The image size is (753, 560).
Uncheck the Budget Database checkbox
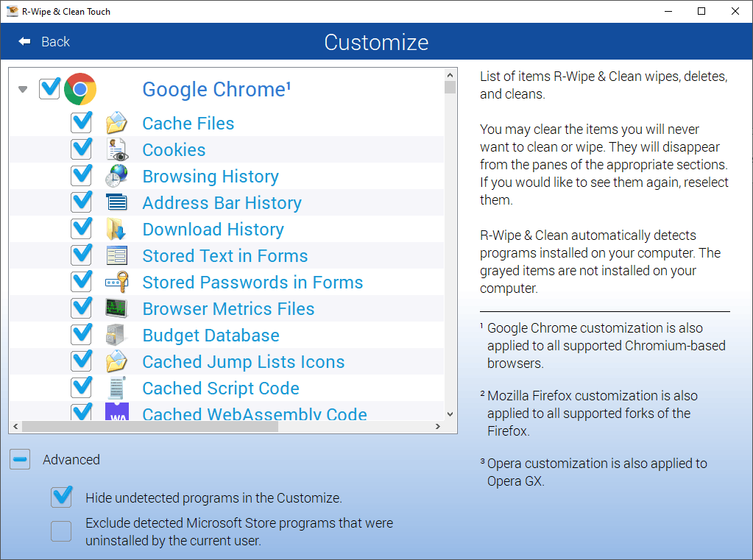[x=81, y=335]
